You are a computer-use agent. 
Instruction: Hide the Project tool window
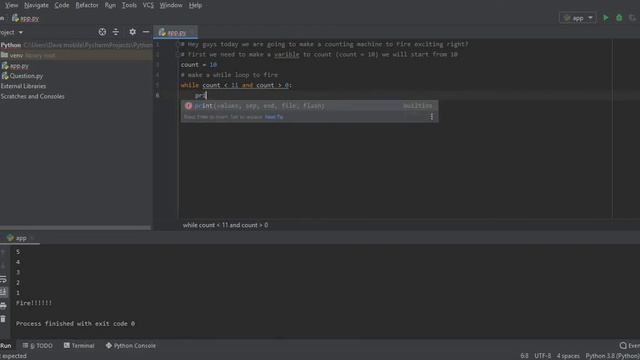[x=146, y=32]
